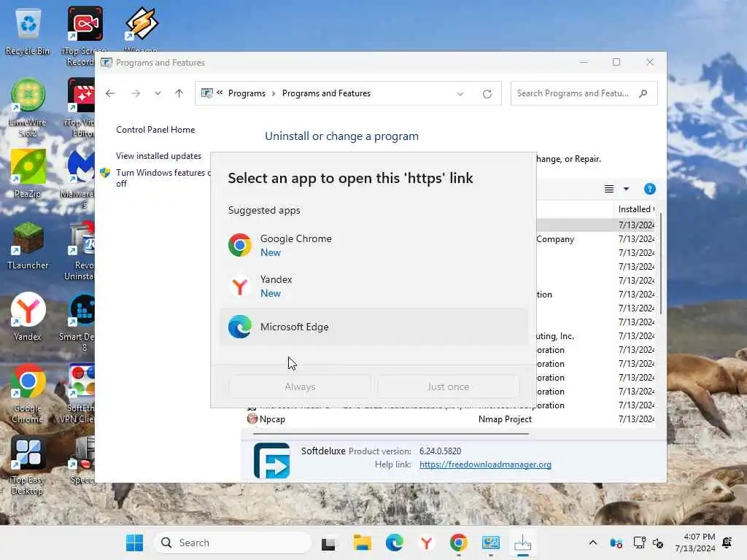This screenshot has width=747, height=560.
Task: Click the Nmap Project publisher cell
Action: point(505,419)
